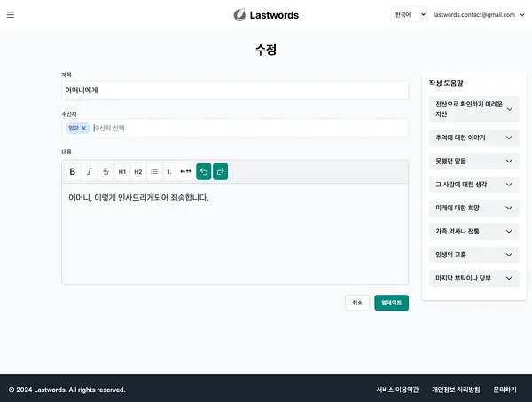
Task: Expand the 인생의 교훈 help section
Action: pos(474,255)
